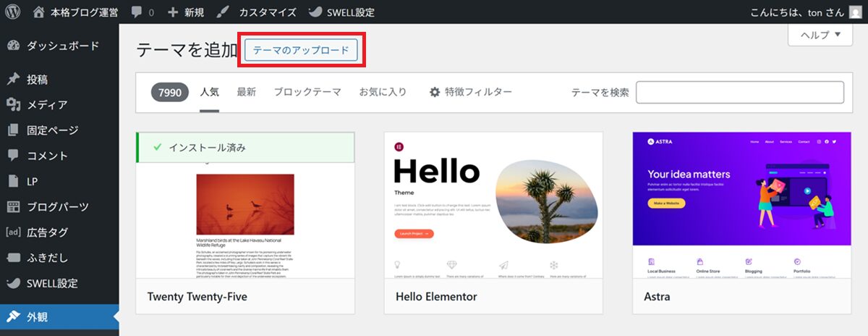Open Fixed Pages (固定ページ) in sidebar
Image resolution: width=868 pixels, height=336 pixels.
[52, 130]
